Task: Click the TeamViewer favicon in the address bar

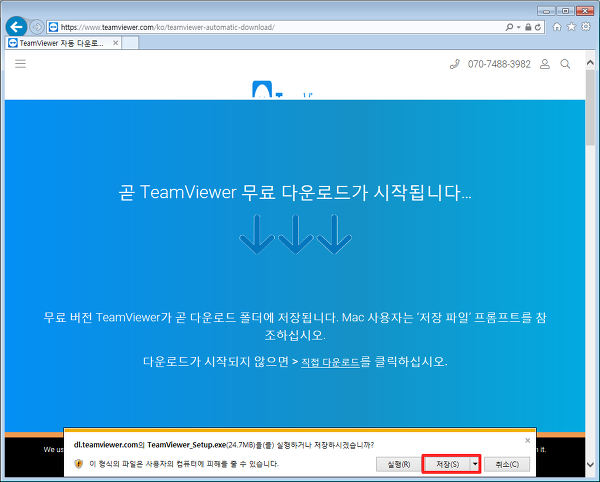Action: pyautogui.click(x=54, y=27)
